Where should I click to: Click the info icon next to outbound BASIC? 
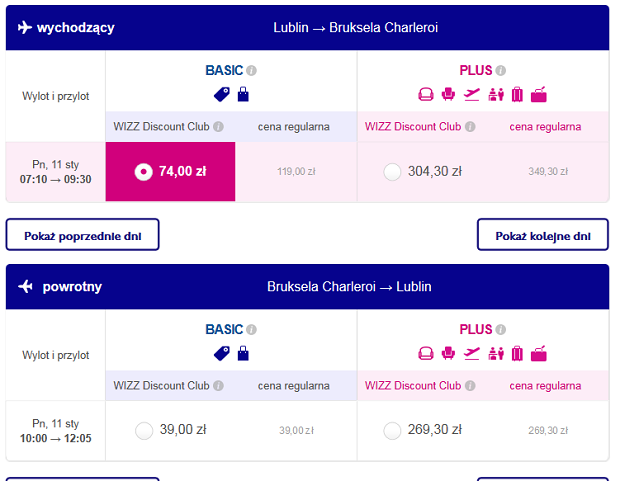tap(251, 70)
